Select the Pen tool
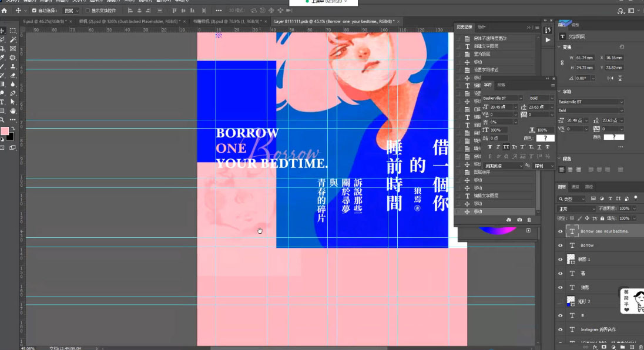This screenshot has width=644, height=350. pyautogui.click(x=13, y=93)
